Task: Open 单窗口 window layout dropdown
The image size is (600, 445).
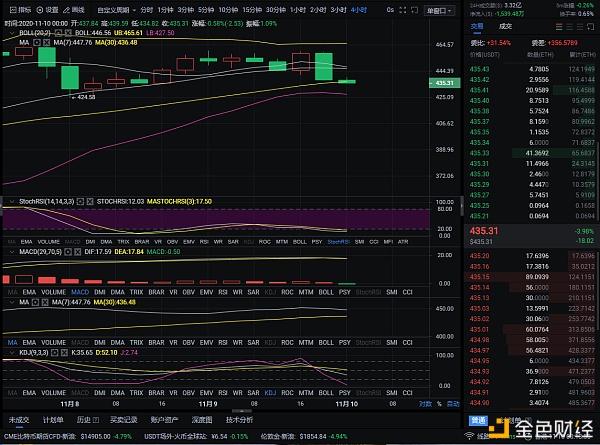Action: (439, 10)
